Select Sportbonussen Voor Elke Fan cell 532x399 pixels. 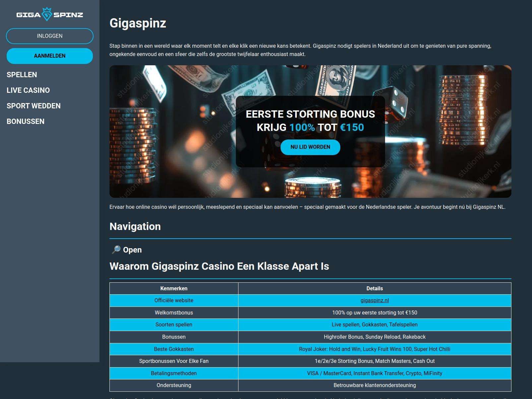[174, 361]
